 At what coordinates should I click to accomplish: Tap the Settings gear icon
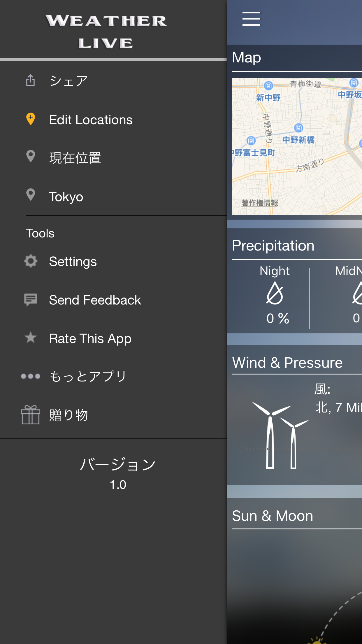pyautogui.click(x=31, y=261)
